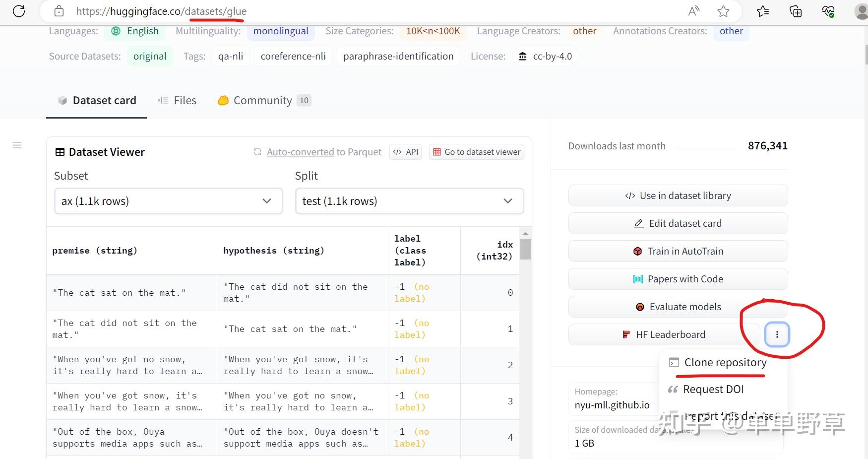Launch Train in AutoTrain
868x459 pixels.
coord(678,251)
